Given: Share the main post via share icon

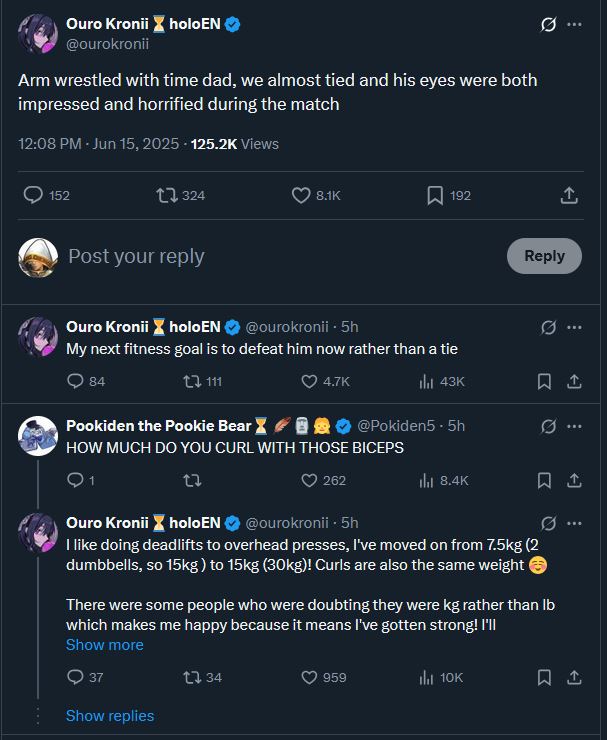Looking at the screenshot, I should [569, 195].
